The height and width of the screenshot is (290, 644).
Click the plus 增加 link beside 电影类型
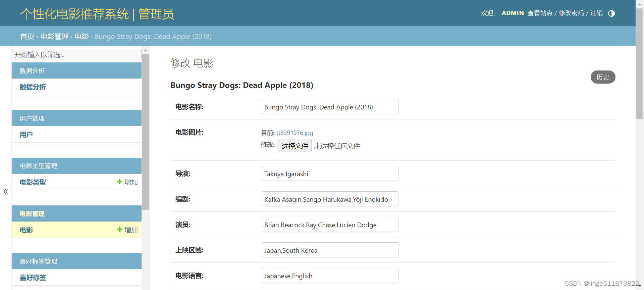(x=127, y=182)
